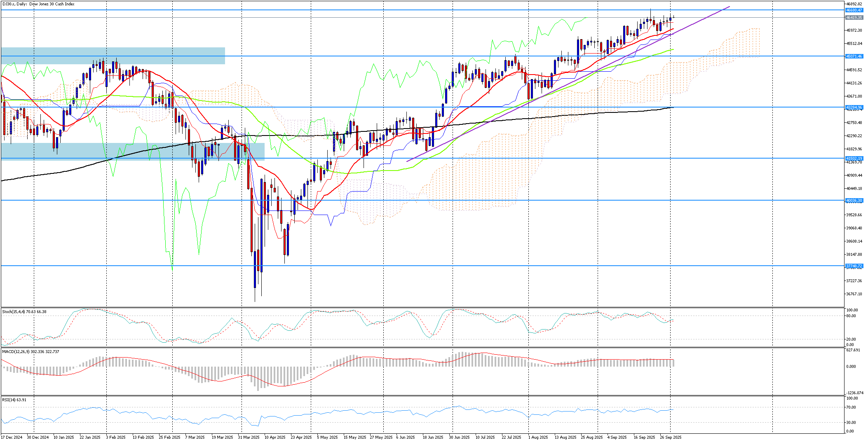Click the '30 Jun 2025' date label
Image resolution: width=868 pixels, height=442 pixels.
tap(459, 437)
